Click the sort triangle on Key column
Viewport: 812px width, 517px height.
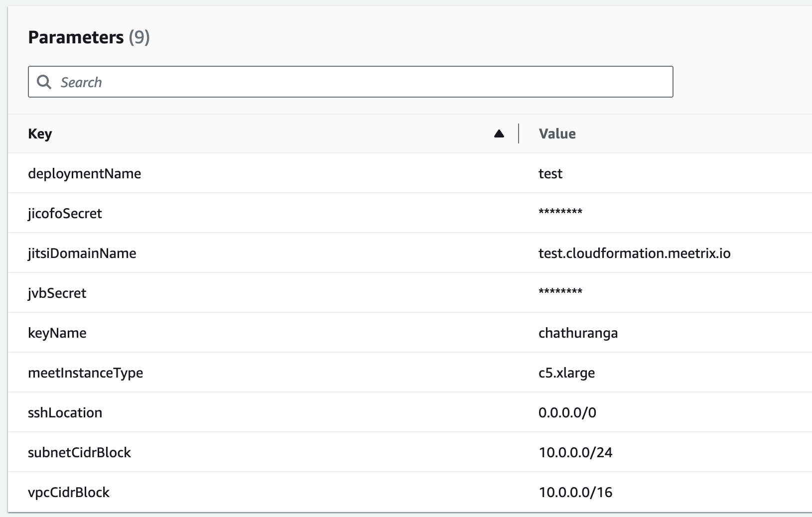(x=499, y=133)
